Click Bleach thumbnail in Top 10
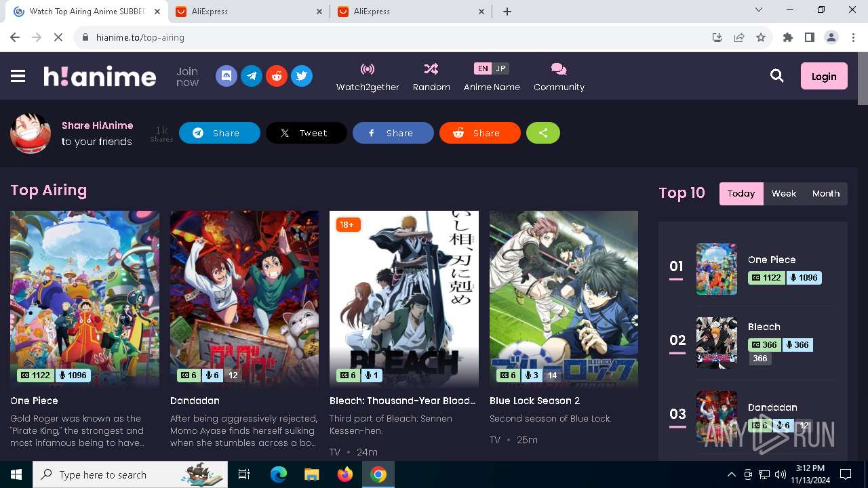Viewport: 868px width, 488px height. click(717, 343)
